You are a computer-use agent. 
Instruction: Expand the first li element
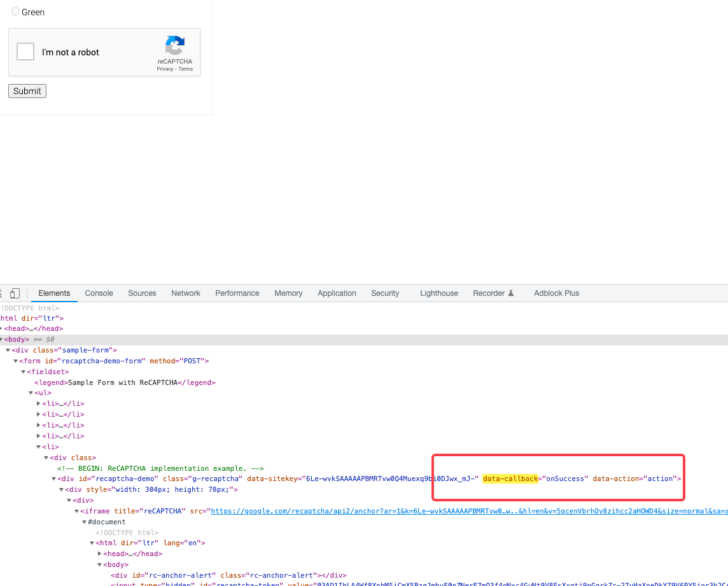tap(38, 403)
